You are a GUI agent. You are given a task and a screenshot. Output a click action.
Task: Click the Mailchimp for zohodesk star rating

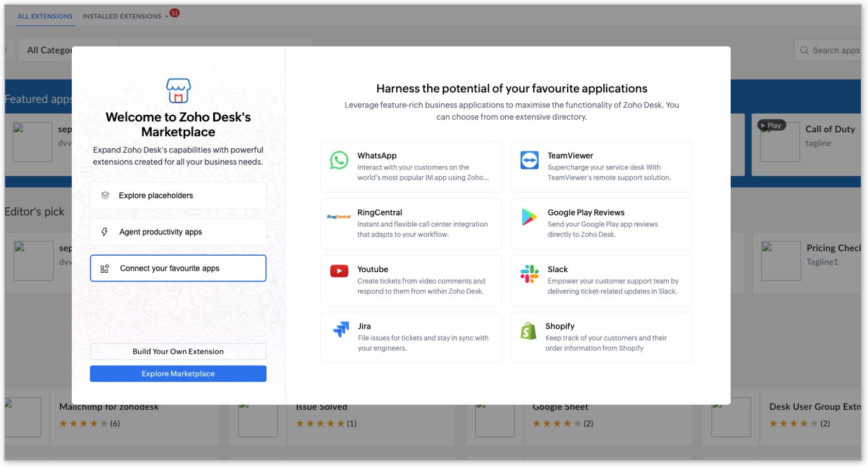(84, 424)
